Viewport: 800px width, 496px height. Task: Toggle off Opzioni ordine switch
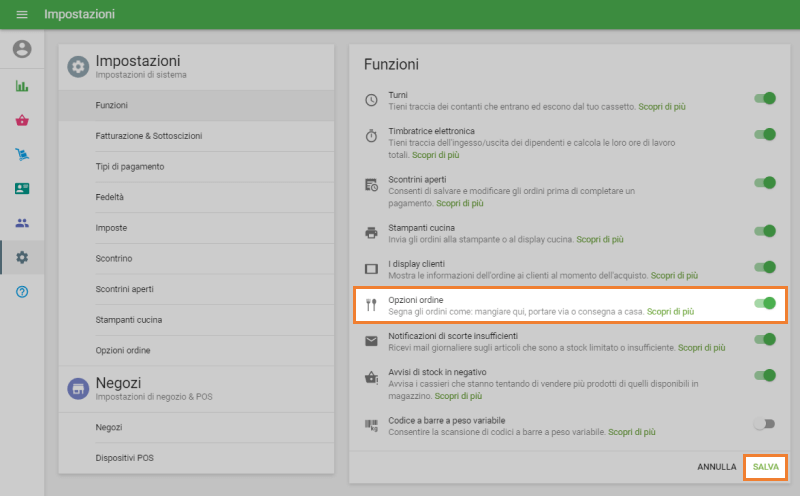(765, 303)
